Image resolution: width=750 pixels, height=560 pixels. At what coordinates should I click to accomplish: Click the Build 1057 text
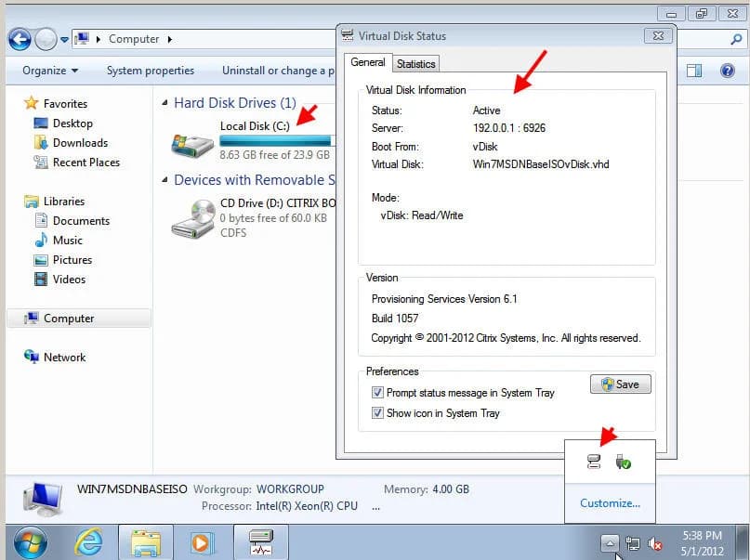395,319
